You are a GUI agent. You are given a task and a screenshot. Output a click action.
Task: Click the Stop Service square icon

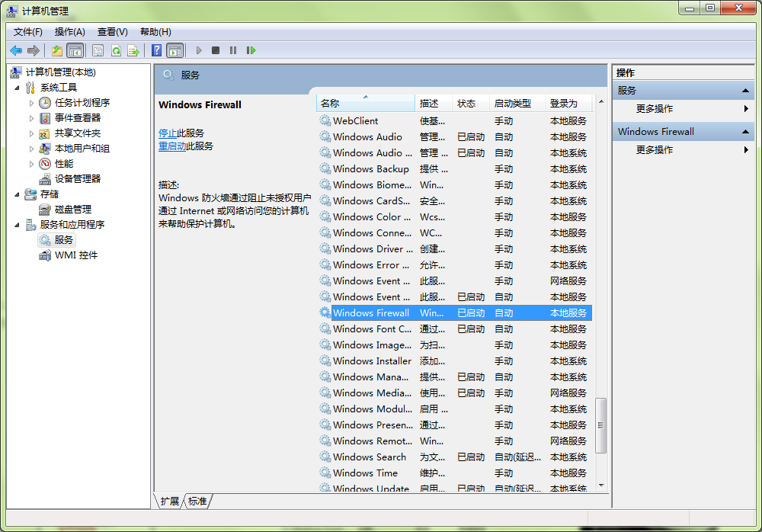(x=216, y=50)
